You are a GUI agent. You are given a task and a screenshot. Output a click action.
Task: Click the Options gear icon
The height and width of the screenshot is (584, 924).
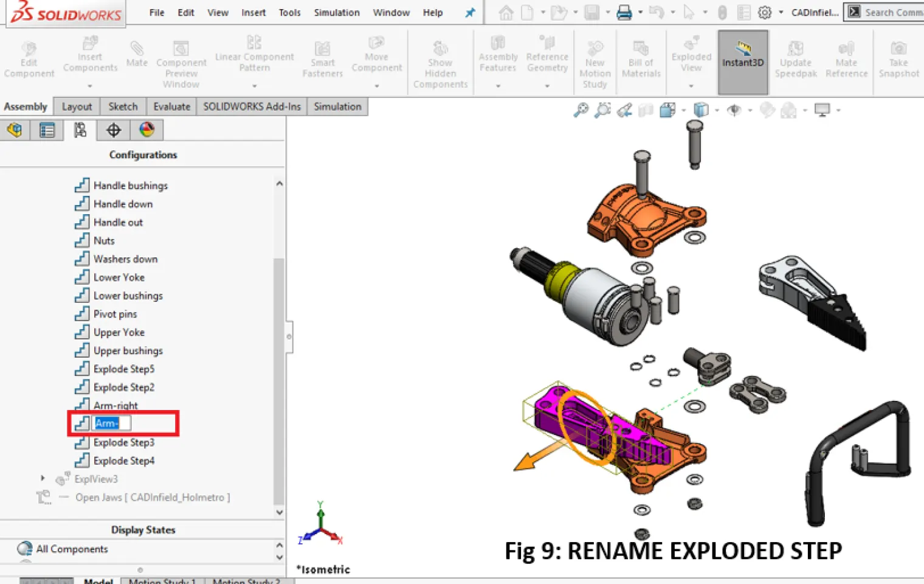[765, 12]
